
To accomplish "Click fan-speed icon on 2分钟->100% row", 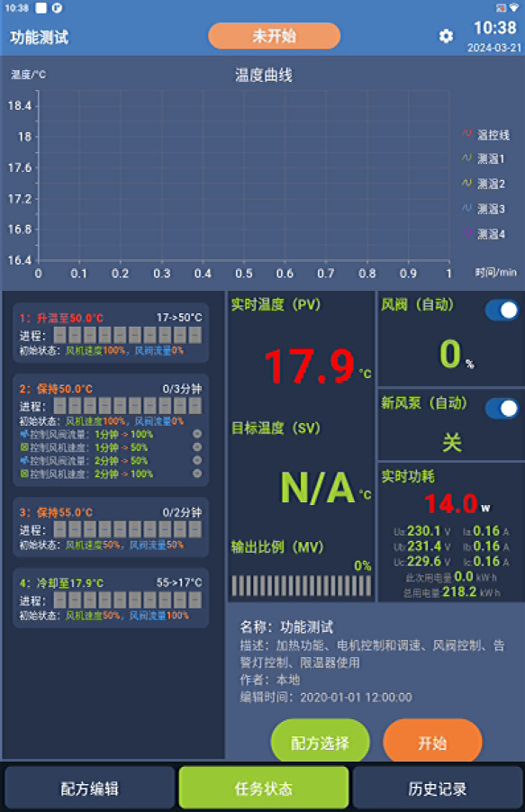I will tap(23, 474).
